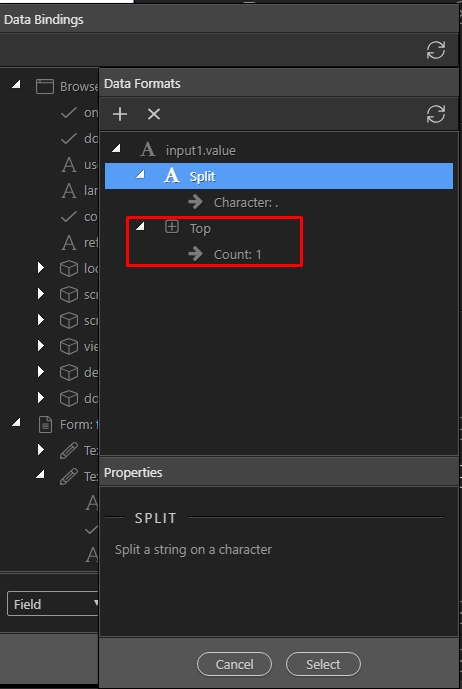This screenshot has height=689, width=462.
Task: Collapse the Top formatter node
Action: point(140,226)
